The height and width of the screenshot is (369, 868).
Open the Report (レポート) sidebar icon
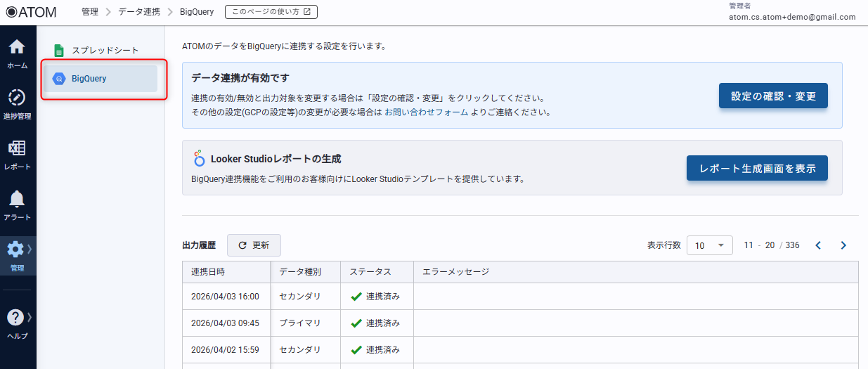[18, 155]
